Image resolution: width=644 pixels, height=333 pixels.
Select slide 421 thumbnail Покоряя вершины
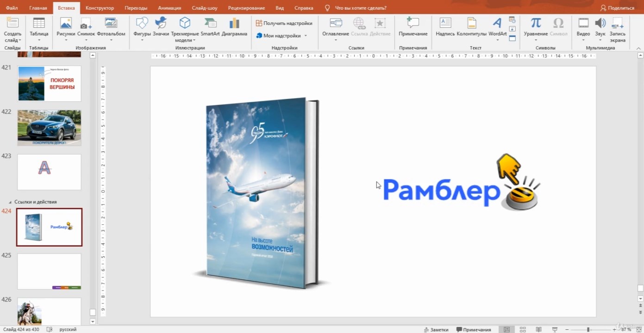click(x=49, y=83)
